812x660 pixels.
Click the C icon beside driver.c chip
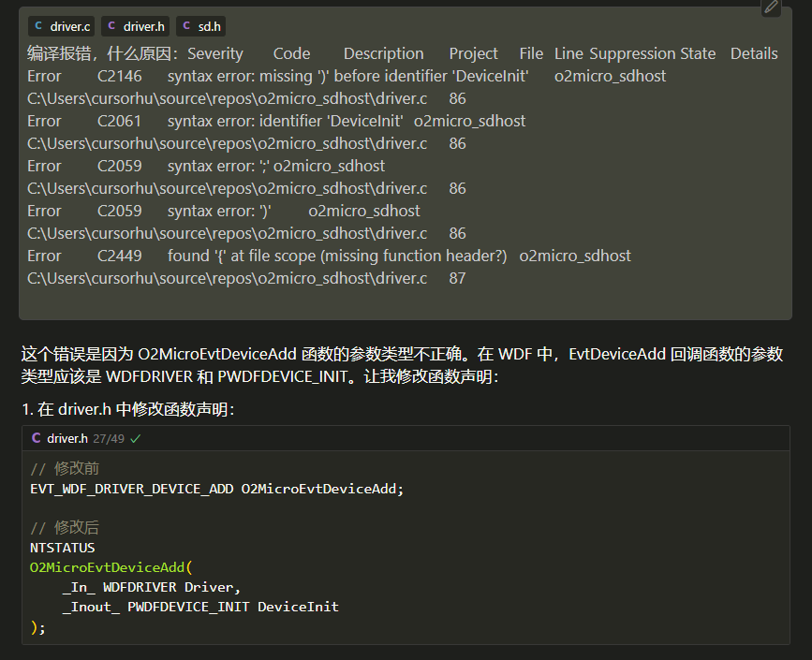[38, 26]
